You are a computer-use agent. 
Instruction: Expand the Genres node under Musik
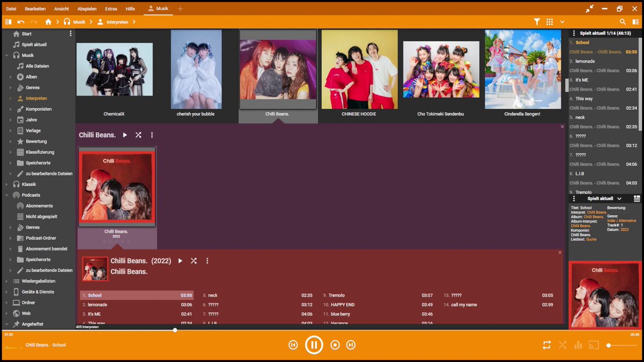pyautogui.click(x=10, y=87)
